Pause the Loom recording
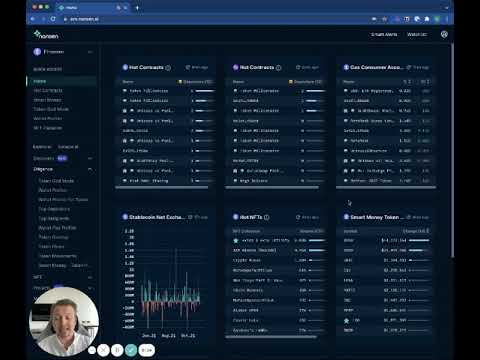Screen dimensions: 480x360 pyautogui.click(x=117, y=350)
